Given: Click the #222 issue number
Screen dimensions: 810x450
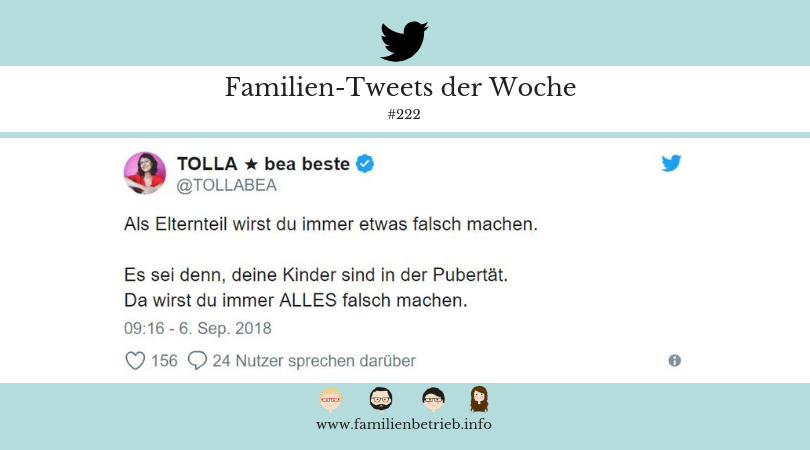Looking at the screenshot, I should click(x=404, y=114).
